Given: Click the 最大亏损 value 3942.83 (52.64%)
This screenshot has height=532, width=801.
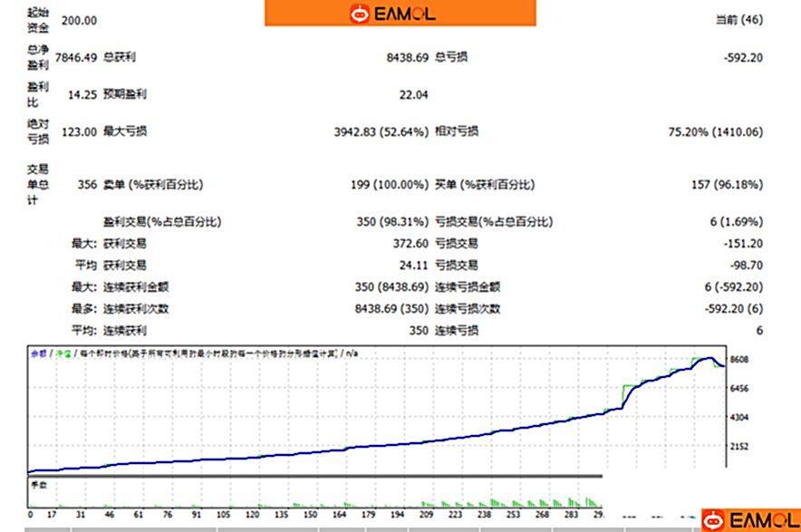Looking at the screenshot, I should tap(381, 131).
